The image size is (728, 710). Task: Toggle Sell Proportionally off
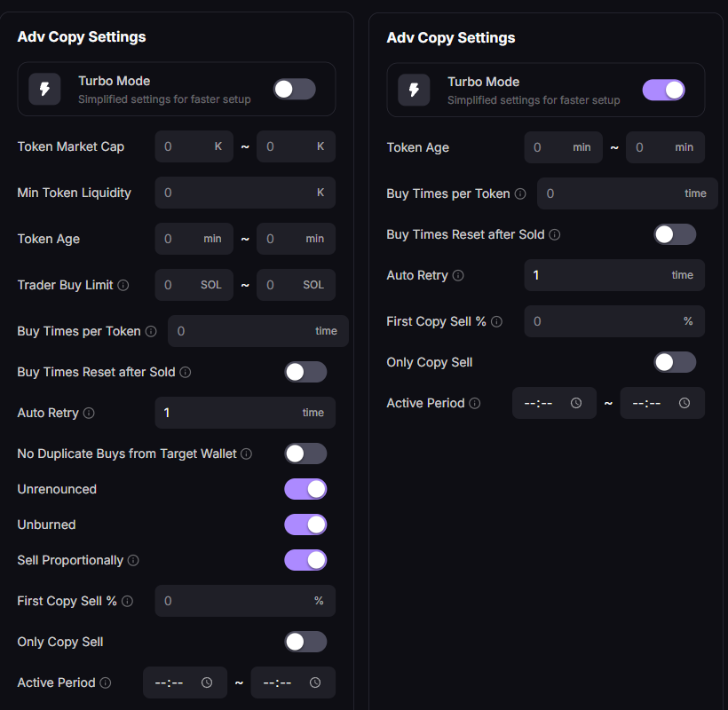305,560
